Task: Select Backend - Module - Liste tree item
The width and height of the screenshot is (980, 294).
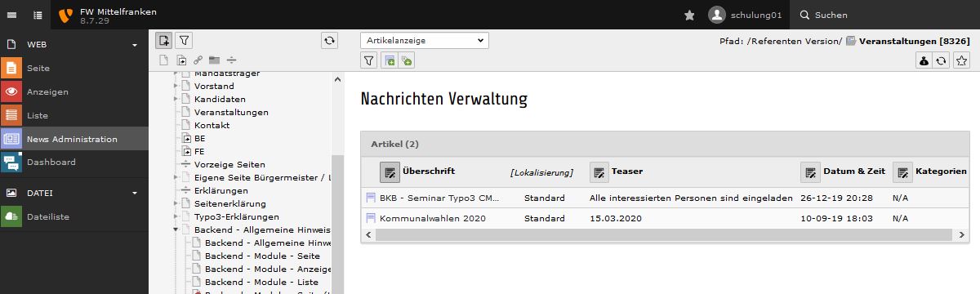Action: click(261, 282)
